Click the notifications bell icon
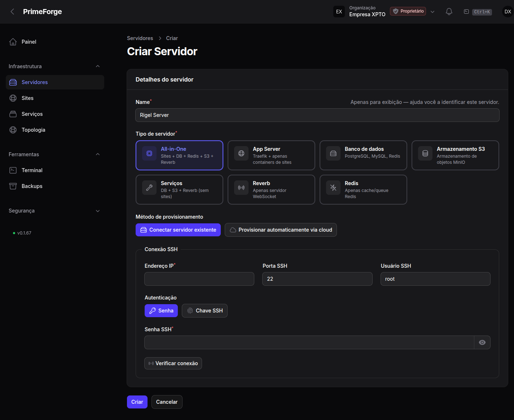 tap(449, 12)
